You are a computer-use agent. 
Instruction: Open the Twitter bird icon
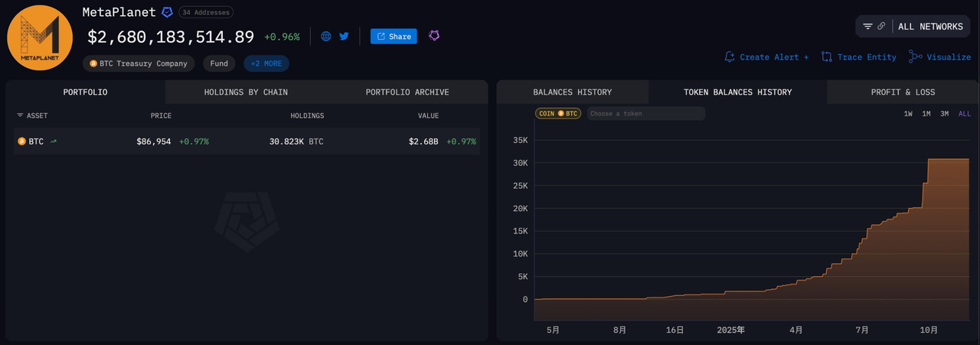point(345,36)
